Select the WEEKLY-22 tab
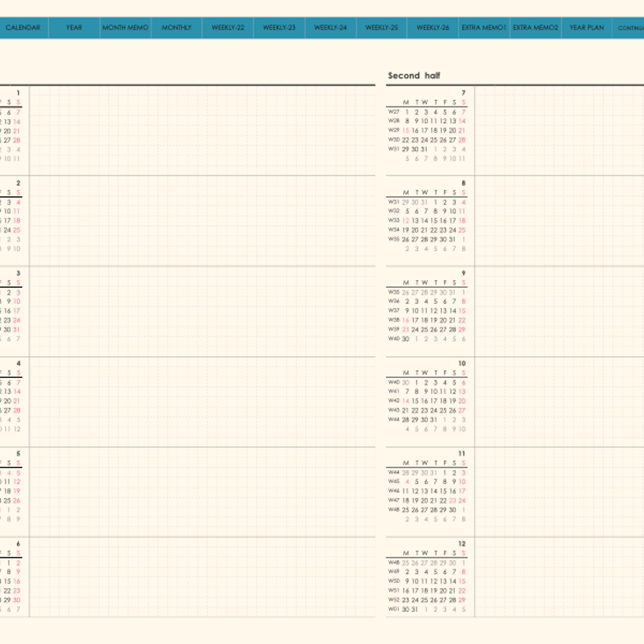 [x=228, y=27]
